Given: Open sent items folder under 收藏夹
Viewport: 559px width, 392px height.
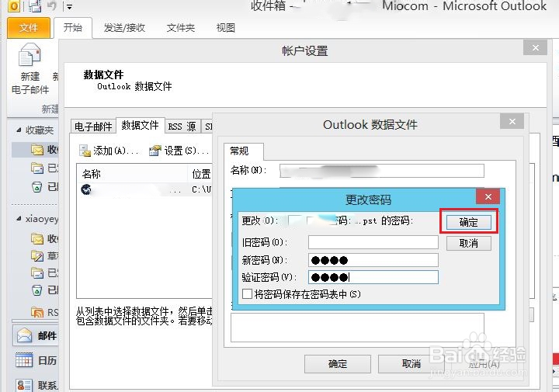Looking at the screenshot, I should (44, 168).
